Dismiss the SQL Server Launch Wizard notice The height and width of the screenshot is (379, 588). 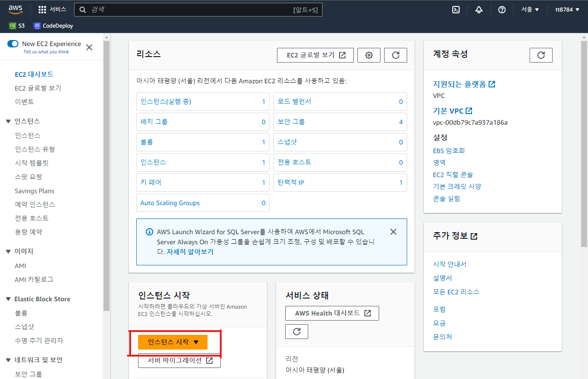[393, 232]
